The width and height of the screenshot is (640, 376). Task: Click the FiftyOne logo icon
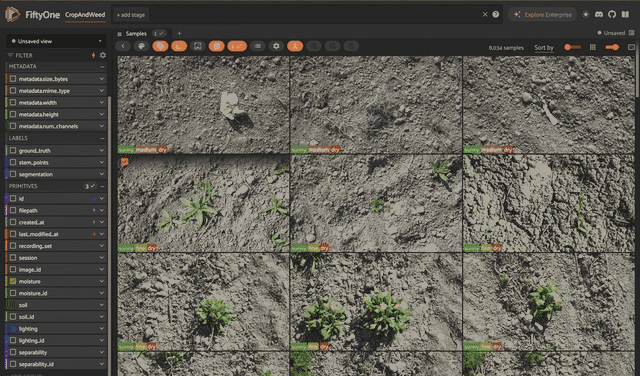12,14
